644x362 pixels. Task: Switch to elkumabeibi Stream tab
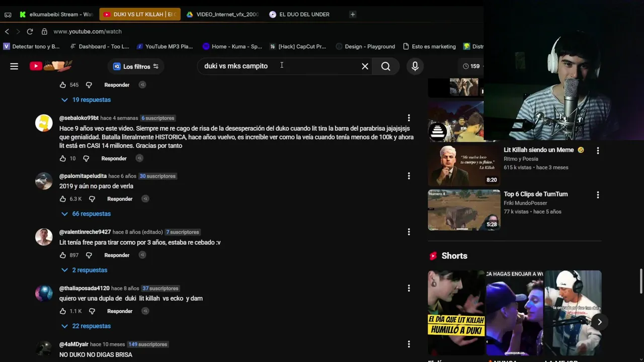click(56, 14)
